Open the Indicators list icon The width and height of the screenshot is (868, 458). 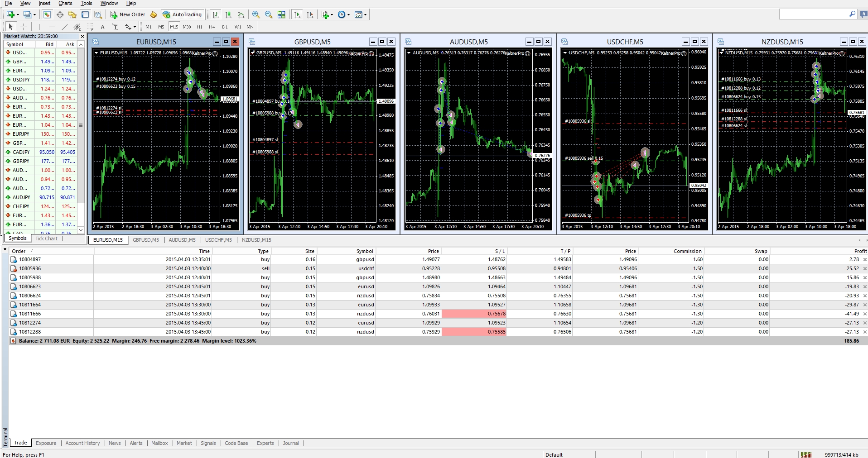325,14
